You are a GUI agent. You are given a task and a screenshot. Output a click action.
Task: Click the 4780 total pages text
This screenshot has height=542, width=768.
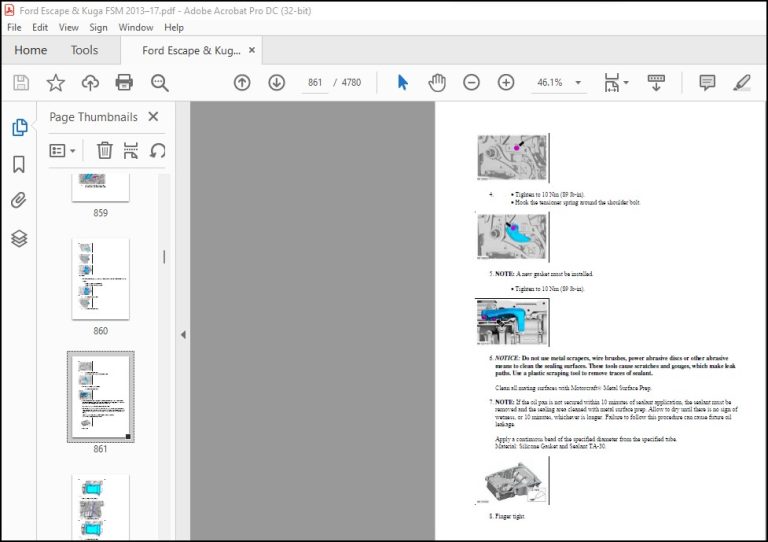pyautogui.click(x=351, y=83)
